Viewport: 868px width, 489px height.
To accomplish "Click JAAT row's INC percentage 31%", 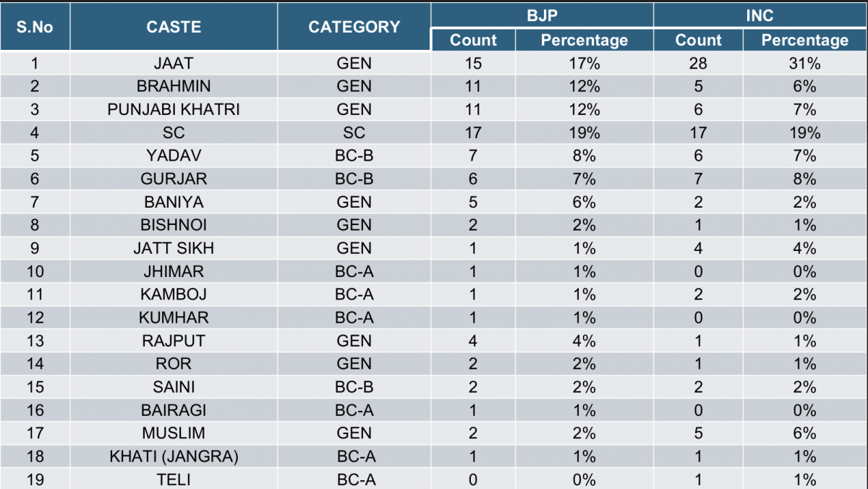I will (804, 63).
